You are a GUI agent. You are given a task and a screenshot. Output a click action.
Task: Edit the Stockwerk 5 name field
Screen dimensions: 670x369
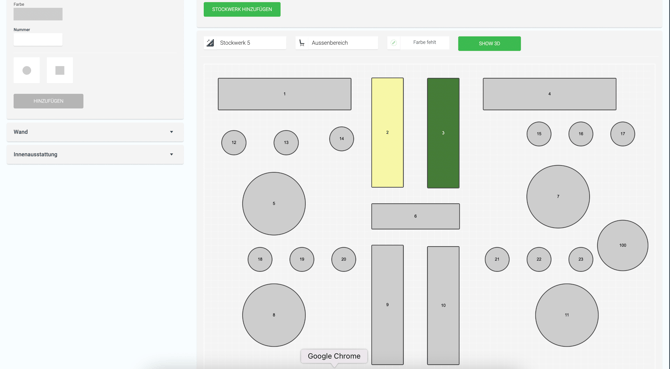point(251,43)
